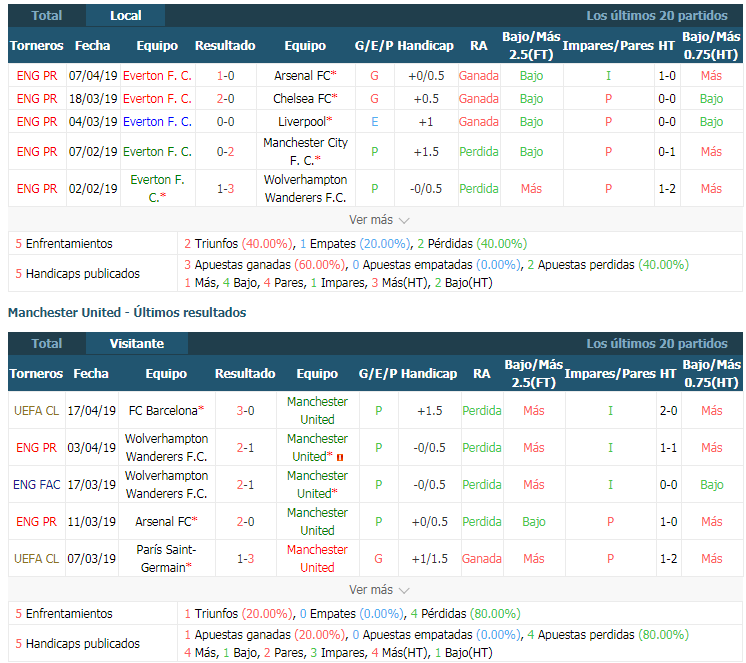This screenshot has width=746, height=663.
Task: Click result 0-2 against Manchester City
Action: 226,152
